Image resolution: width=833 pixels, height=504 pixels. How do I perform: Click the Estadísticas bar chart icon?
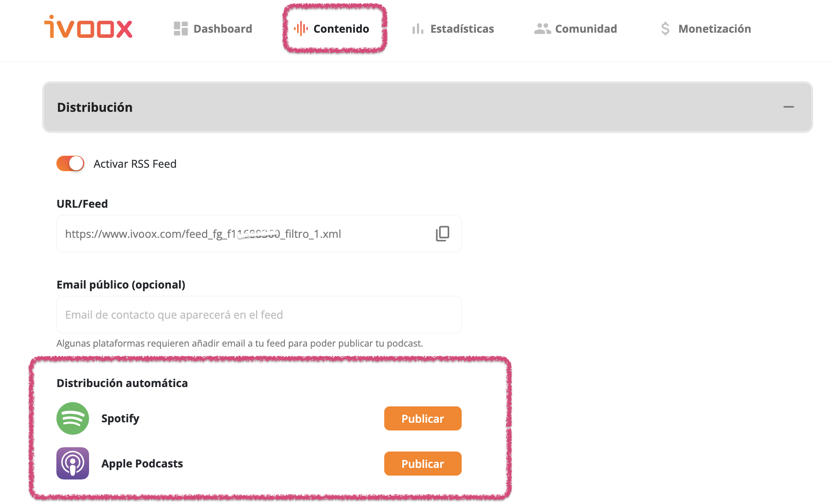(418, 29)
